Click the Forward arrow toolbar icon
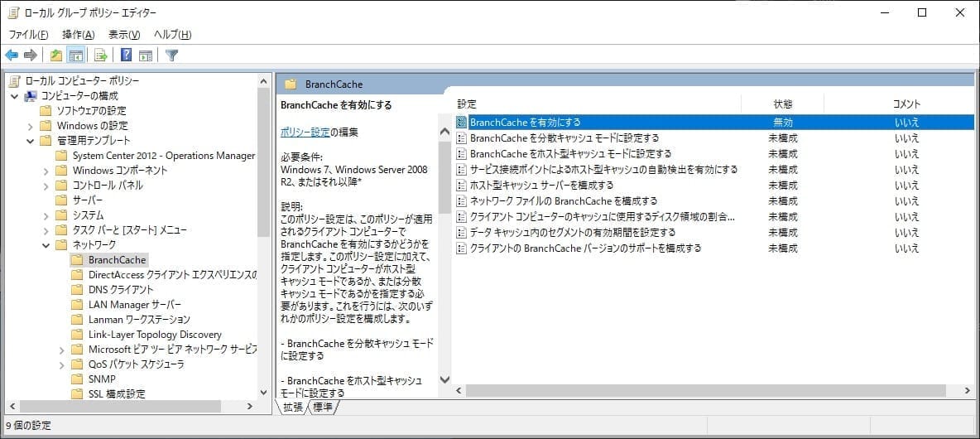Screen dimensions: 980x439 [30, 55]
